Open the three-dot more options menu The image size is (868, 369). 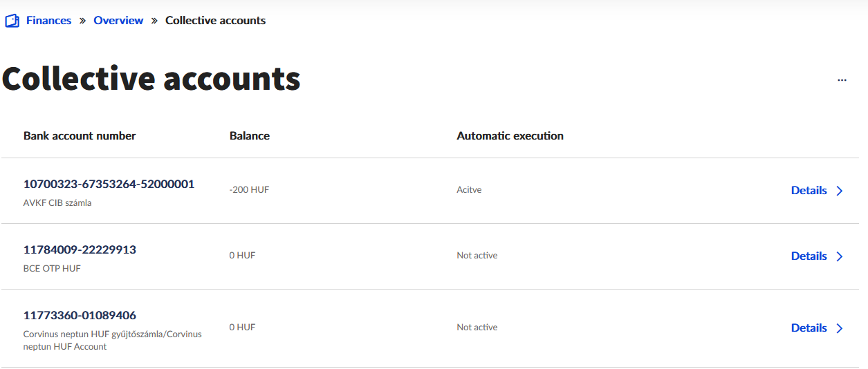842,80
